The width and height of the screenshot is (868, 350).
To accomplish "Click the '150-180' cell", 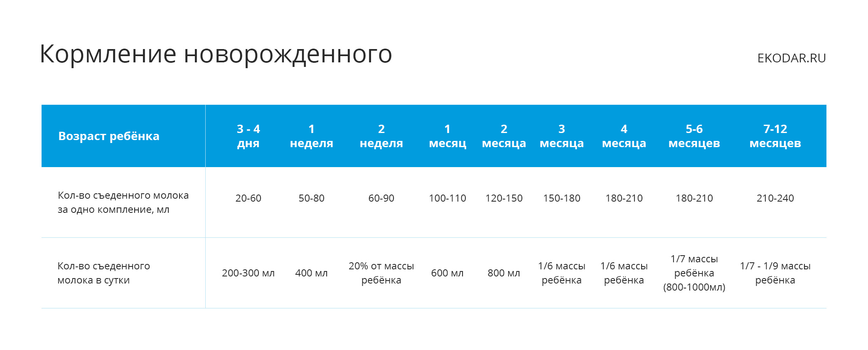I will [x=562, y=198].
